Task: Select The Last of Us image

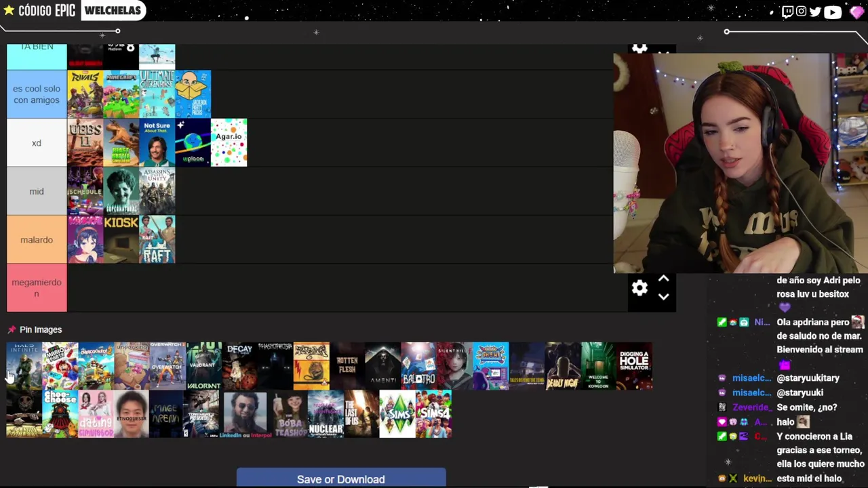Action: tap(361, 414)
